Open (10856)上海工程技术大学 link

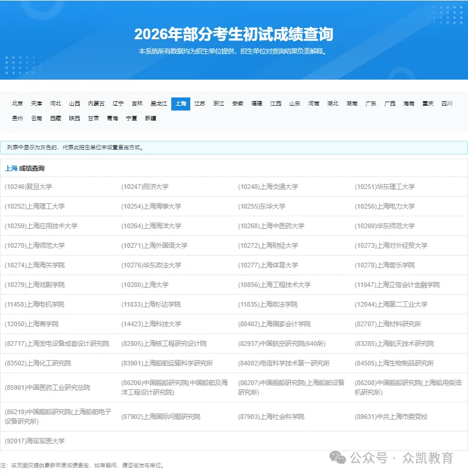(x=275, y=285)
